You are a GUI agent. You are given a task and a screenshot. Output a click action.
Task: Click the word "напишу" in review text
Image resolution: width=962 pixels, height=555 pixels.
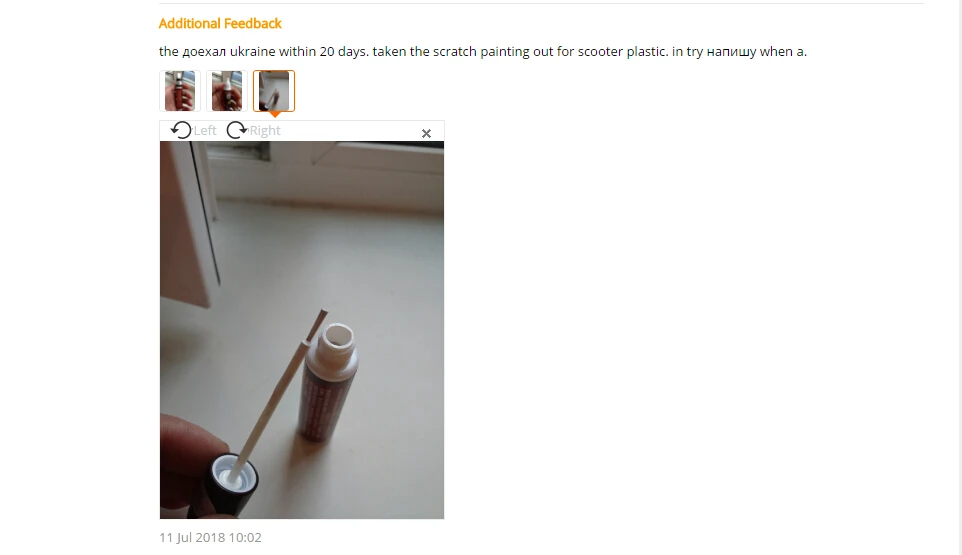tap(731, 52)
